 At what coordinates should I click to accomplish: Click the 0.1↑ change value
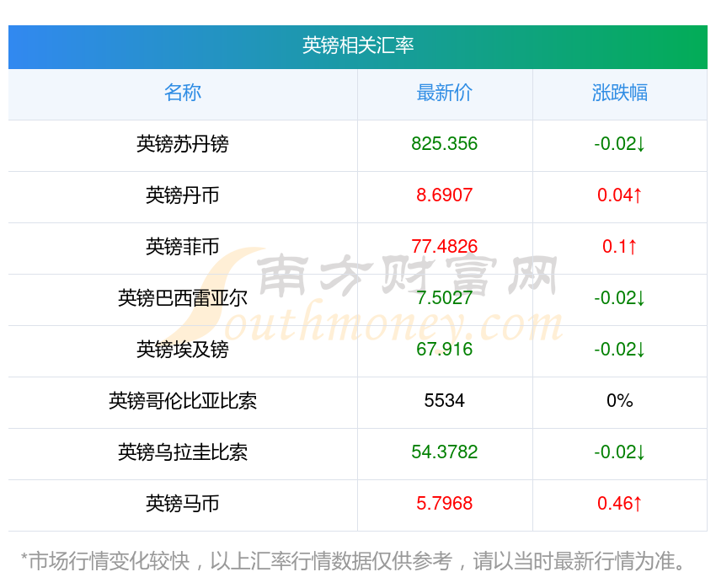(x=620, y=247)
